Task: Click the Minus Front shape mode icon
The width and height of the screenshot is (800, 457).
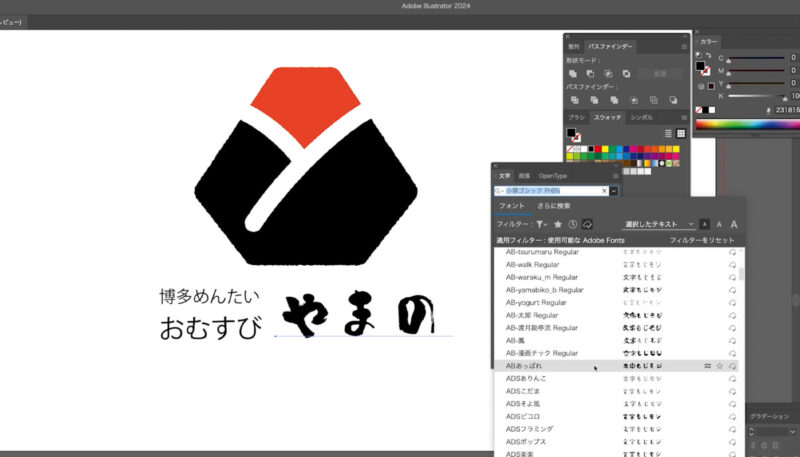Action: tap(590, 73)
